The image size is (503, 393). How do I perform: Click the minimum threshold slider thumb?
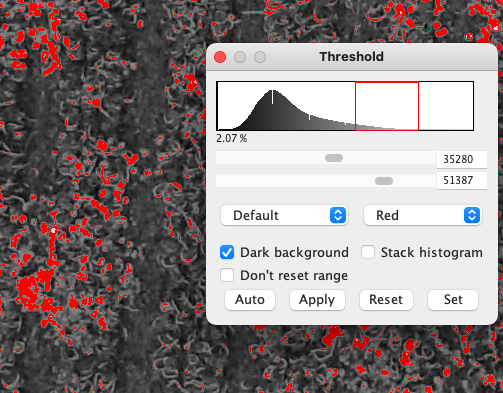[x=334, y=158]
